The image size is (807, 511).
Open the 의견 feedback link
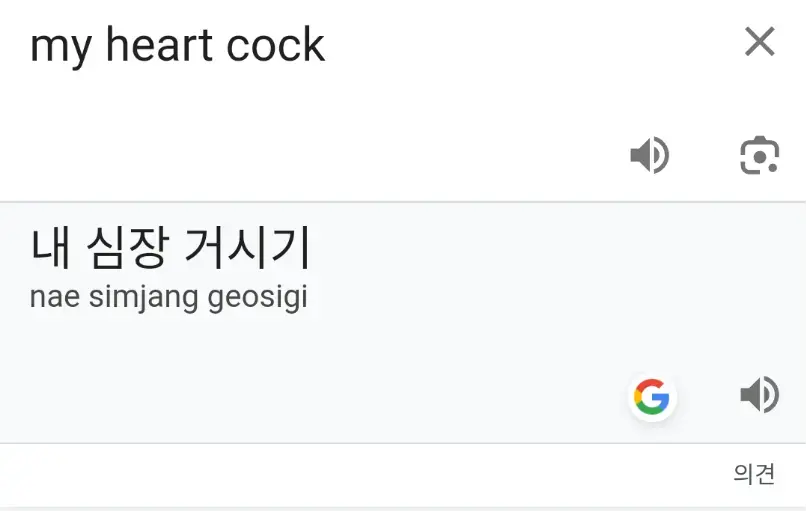point(754,473)
